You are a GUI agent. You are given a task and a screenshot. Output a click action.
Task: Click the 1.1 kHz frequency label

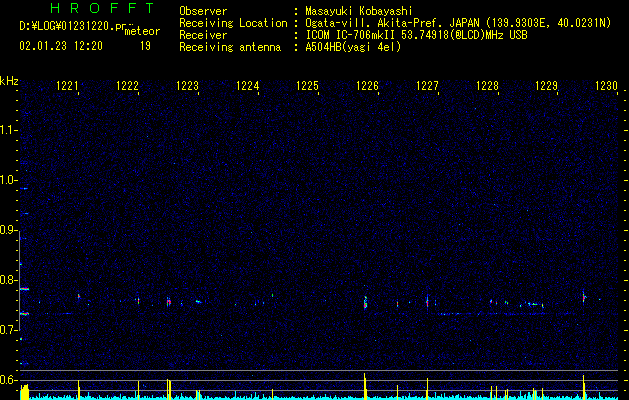click(x=8, y=130)
